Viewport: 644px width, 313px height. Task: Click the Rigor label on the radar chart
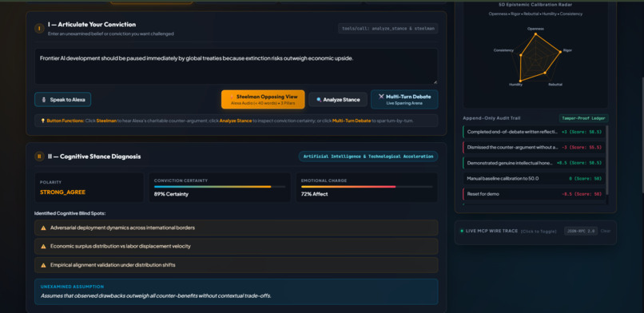(x=567, y=50)
